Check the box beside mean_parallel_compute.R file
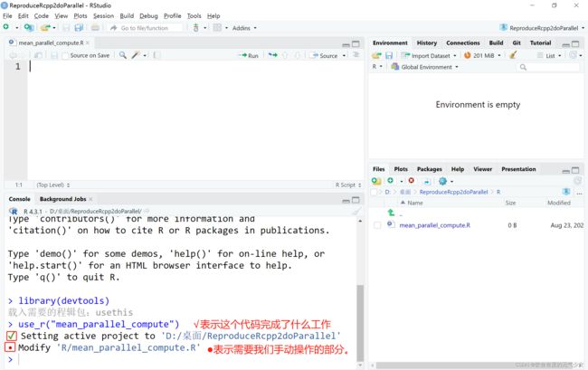This screenshot has height=370, width=588. tap(377, 225)
